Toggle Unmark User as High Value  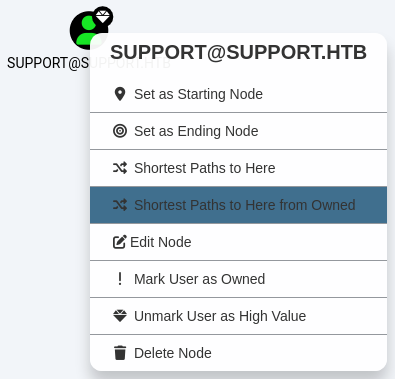coord(238,316)
